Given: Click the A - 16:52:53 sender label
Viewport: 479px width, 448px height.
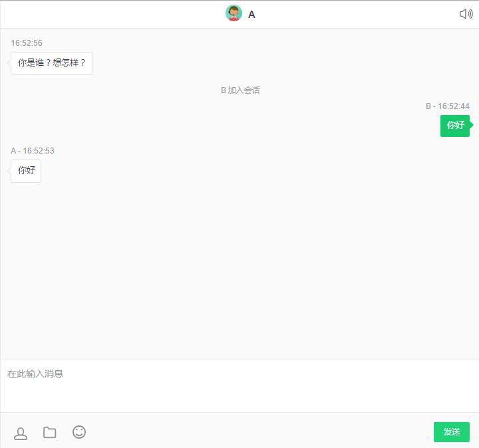Looking at the screenshot, I should click(33, 150).
